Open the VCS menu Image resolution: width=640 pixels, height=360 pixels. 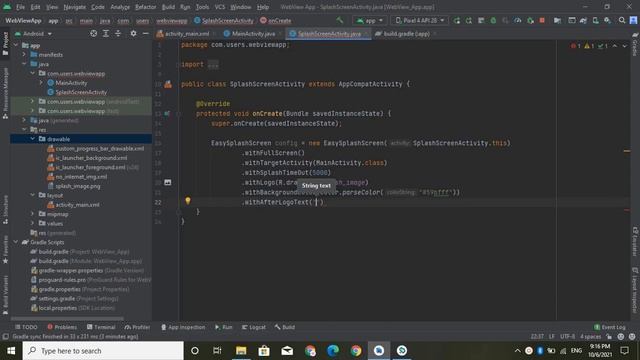pos(220,7)
